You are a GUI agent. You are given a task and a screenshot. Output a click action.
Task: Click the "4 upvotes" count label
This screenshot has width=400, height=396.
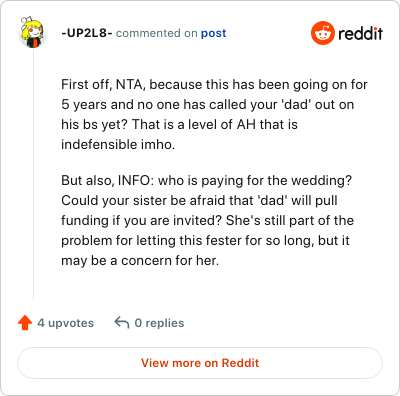[66, 323]
